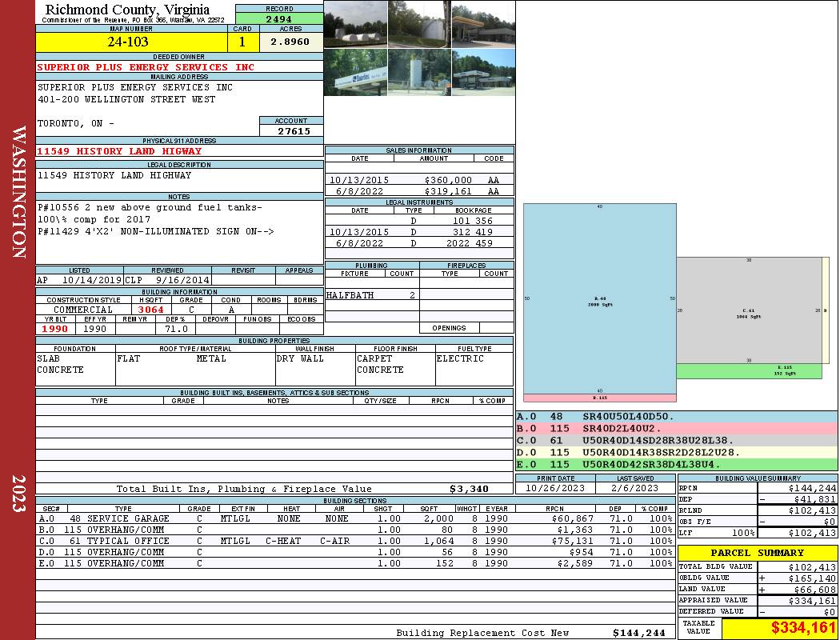
Task: Click the C.0 sketch vector row
Action: tap(677, 440)
